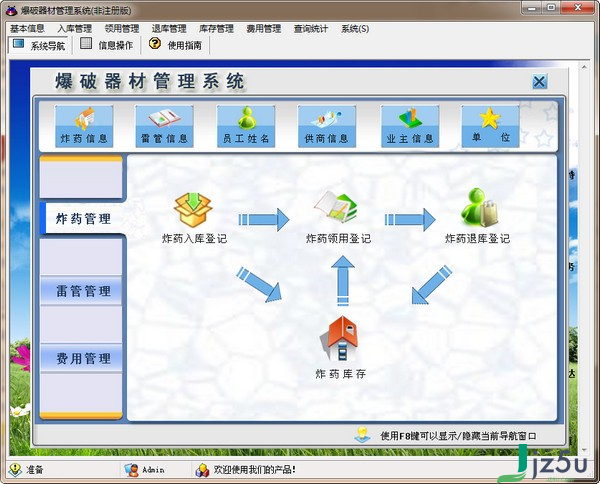Open 领用管理 menu

point(122,28)
